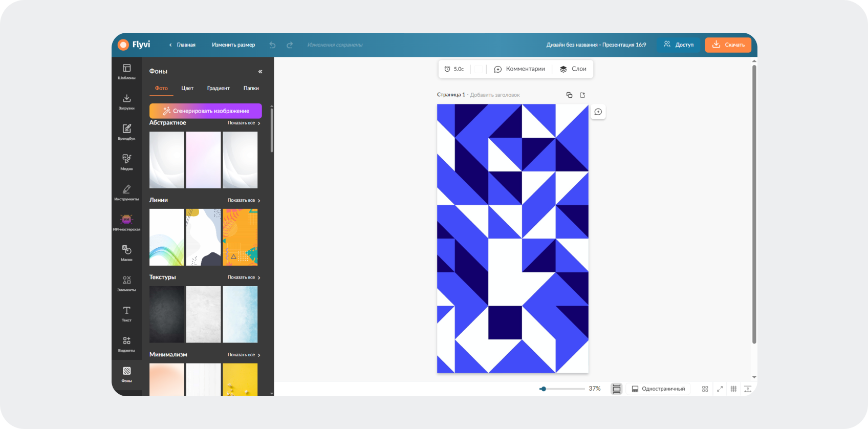This screenshot has width=868, height=429.
Task: Switch to the Цвет tab
Action: click(187, 88)
